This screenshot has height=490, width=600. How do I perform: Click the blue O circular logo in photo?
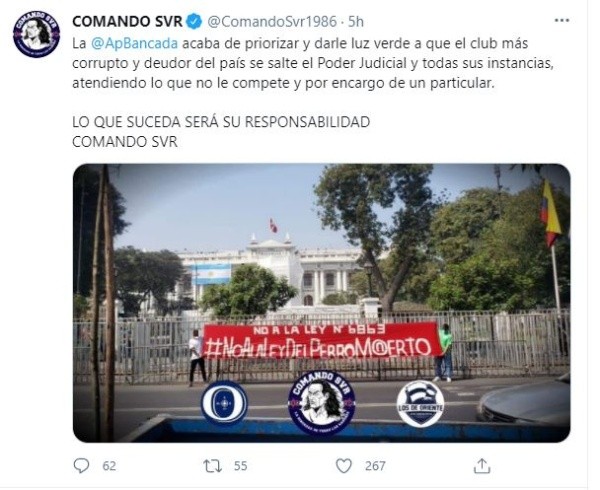pyautogui.click(x=224, y=403)
